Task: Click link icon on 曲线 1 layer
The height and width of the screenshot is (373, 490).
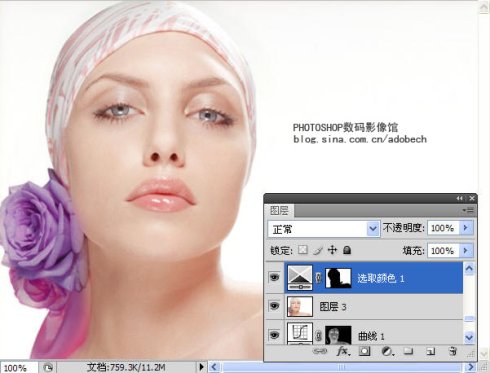Action: (x=318, y=335)
